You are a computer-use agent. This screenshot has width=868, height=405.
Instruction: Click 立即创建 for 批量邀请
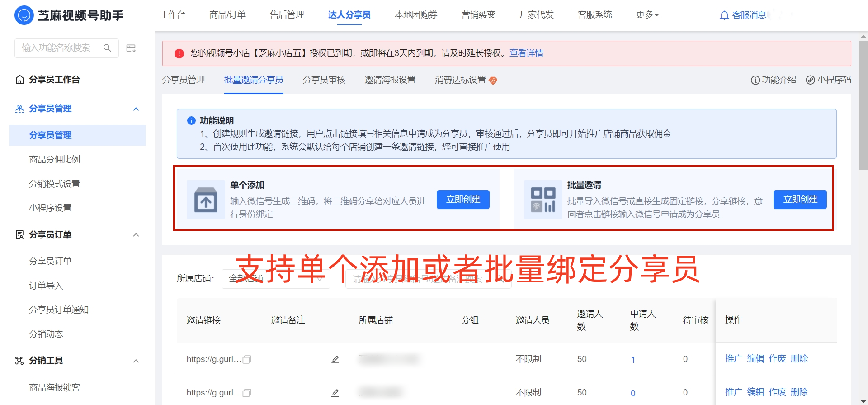click(x=800, y=200)
